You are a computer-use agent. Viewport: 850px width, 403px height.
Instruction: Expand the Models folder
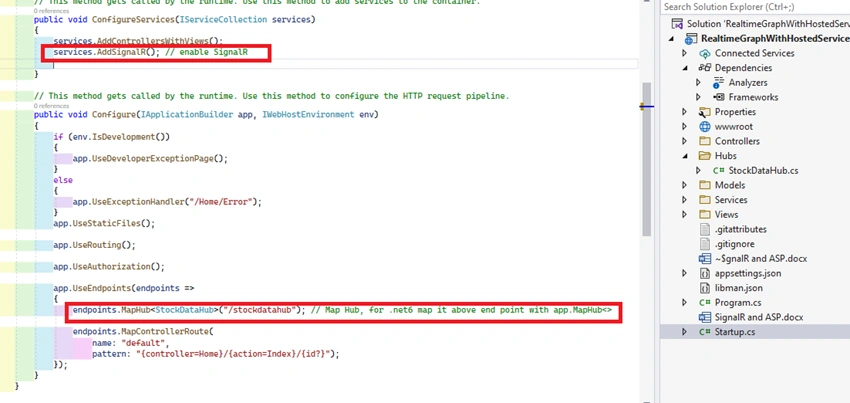[684, 185]
